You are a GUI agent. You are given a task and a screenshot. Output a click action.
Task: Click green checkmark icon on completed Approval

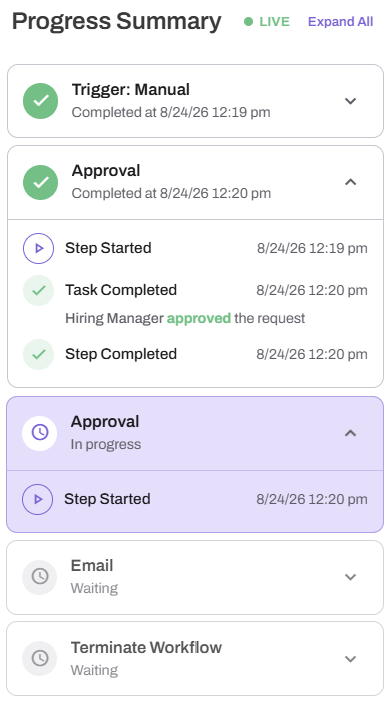pos(40,182)
